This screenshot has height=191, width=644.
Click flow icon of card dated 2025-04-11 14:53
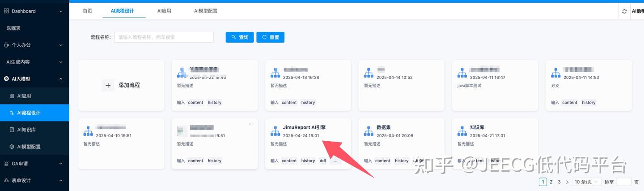(x=555, y=73)
